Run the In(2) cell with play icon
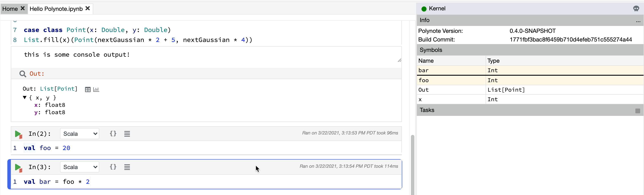Screen dimensions: 644x195 click(18, 134)
